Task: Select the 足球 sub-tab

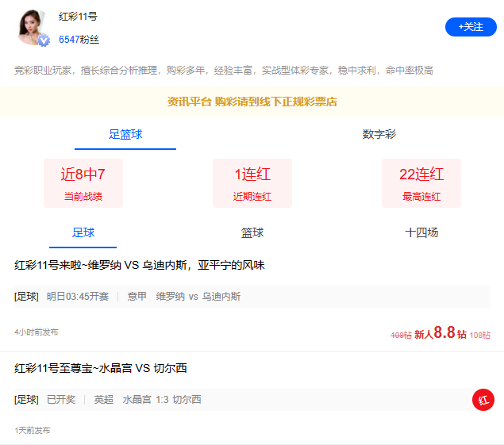Action: [x=83, y=232]
